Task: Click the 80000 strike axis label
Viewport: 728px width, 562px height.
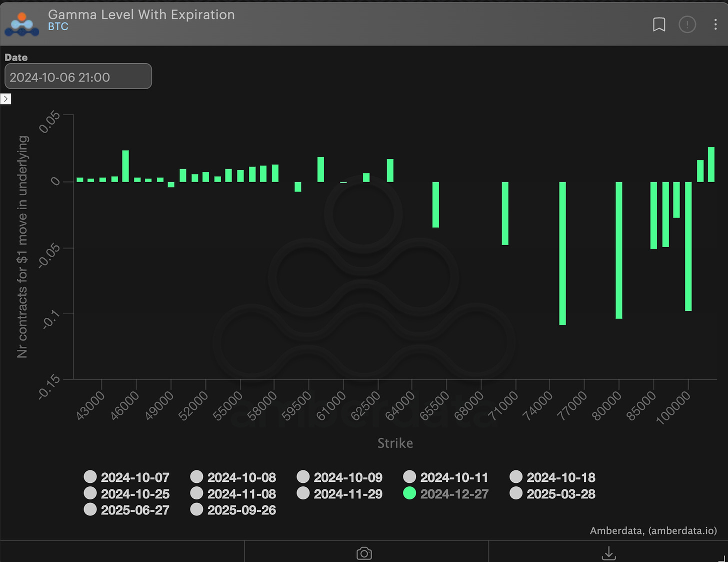Action: pyautogui.click(x=607, y=405)
